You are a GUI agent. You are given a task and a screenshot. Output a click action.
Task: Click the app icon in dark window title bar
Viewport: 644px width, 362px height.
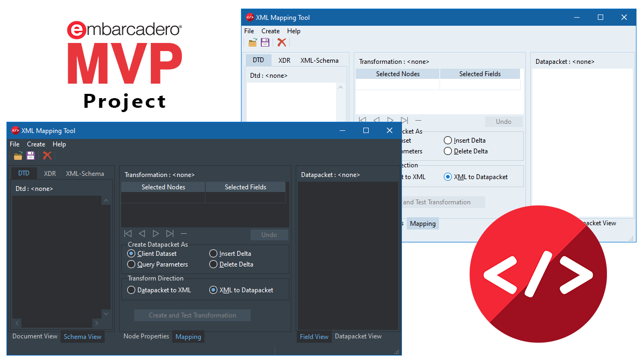click(15, 130)
